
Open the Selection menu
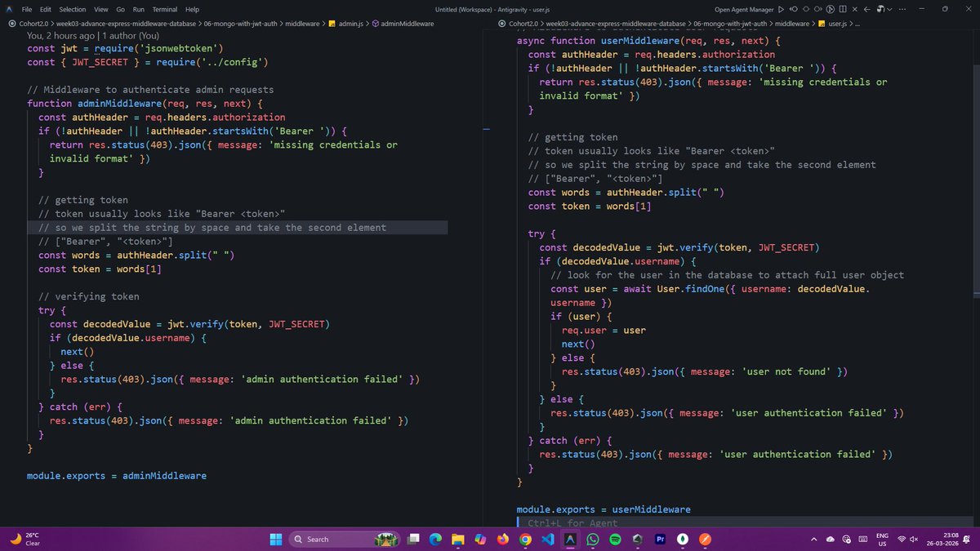[x=72, y=9]
